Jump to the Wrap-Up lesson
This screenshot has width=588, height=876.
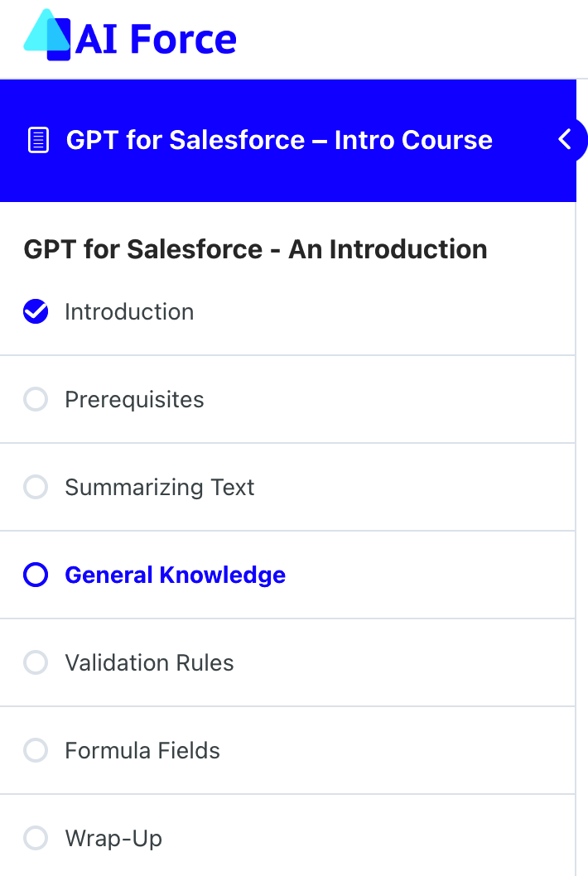[113, 839]
